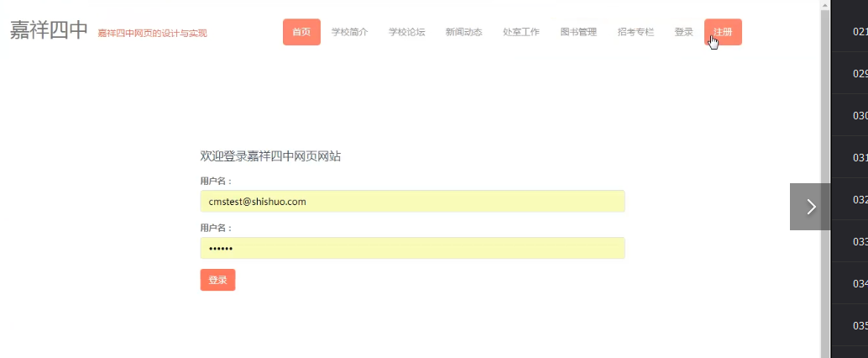Submit with the orange 登录 button
Viewport: 868px width, 358px height.
[x=217, y=280]
